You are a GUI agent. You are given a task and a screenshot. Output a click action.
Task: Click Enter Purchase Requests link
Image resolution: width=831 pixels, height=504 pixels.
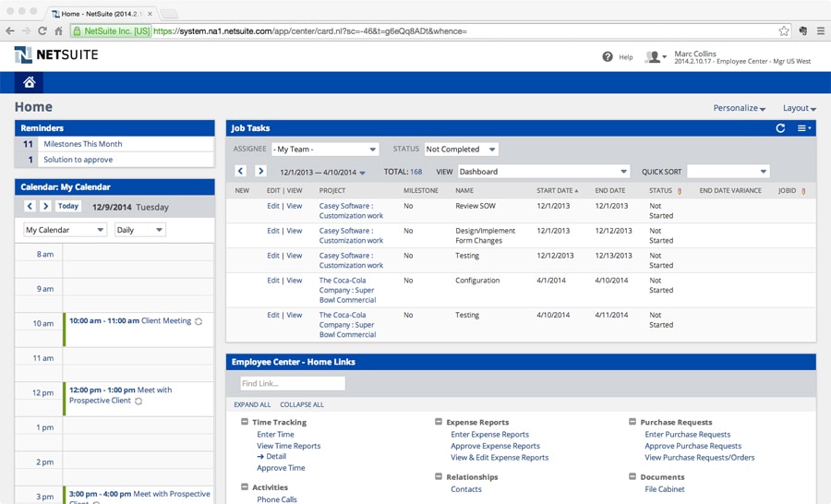click(687, 435)
